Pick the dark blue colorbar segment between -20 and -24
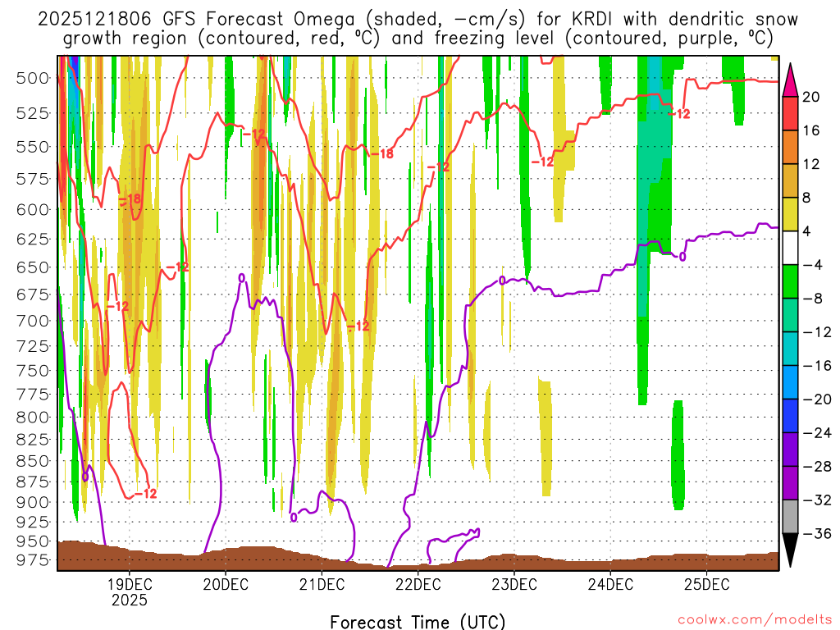Image resolution: width=840 pixels, height=630 pixels. [x=790, y=416]
